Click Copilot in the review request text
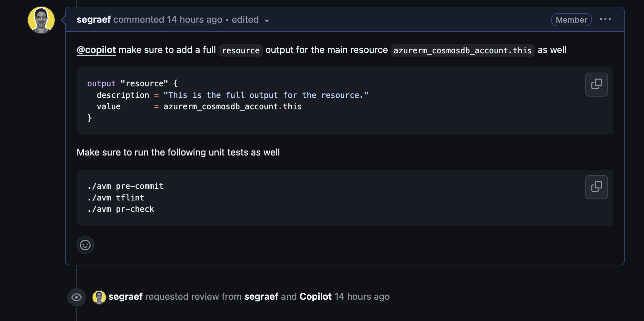This screenshot has height=321, width=644. 315,296
